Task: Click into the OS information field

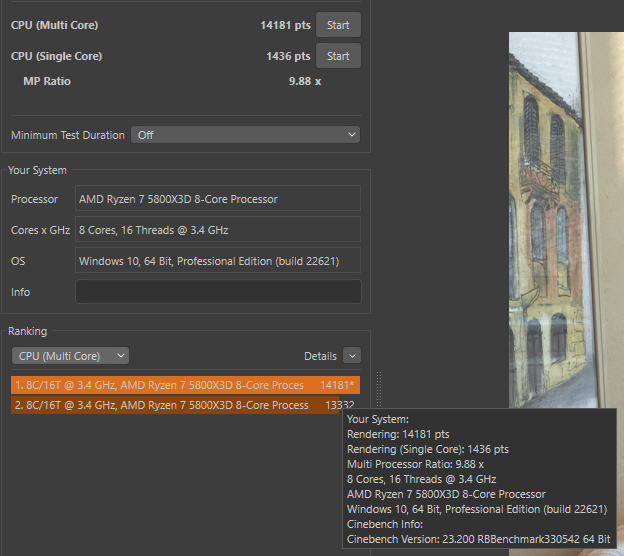Action: [x=218, y=260]
